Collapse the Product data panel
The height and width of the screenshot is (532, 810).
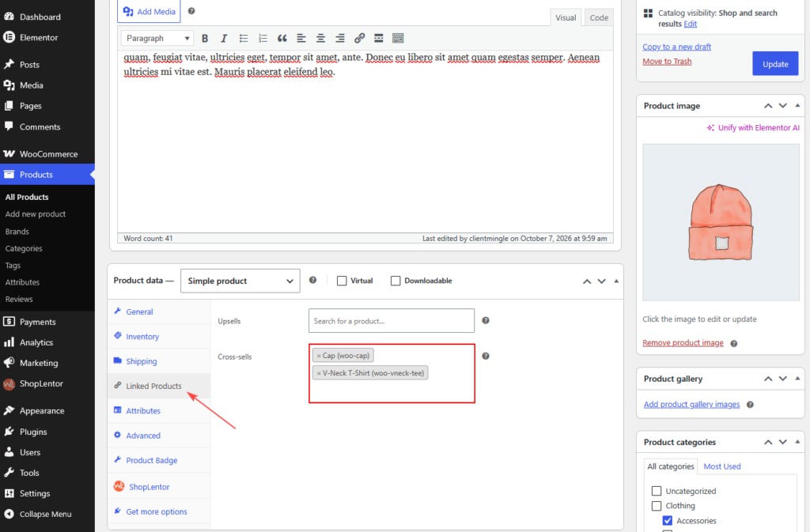click(616, 281)
